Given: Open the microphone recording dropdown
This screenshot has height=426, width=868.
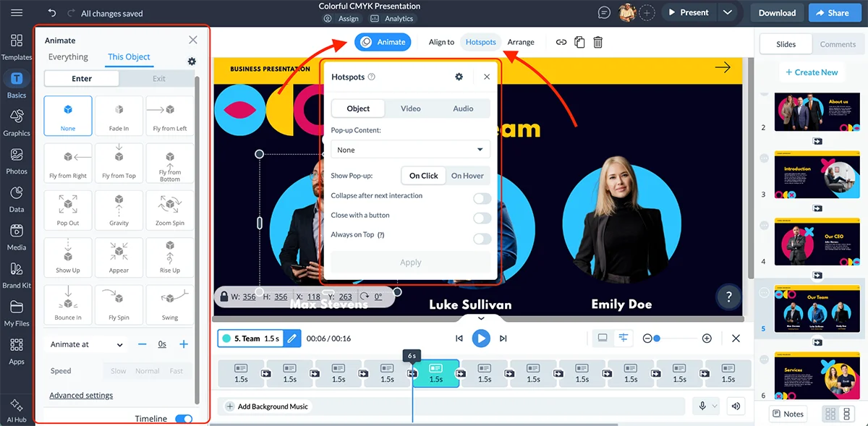Looking at the screenshot, I should 705,406.
